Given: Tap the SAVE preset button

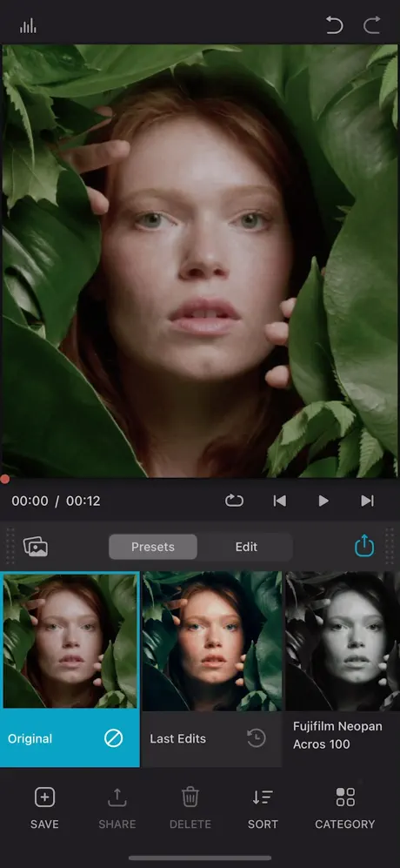Looking at the screenshot, I should (x=44, y=808).
